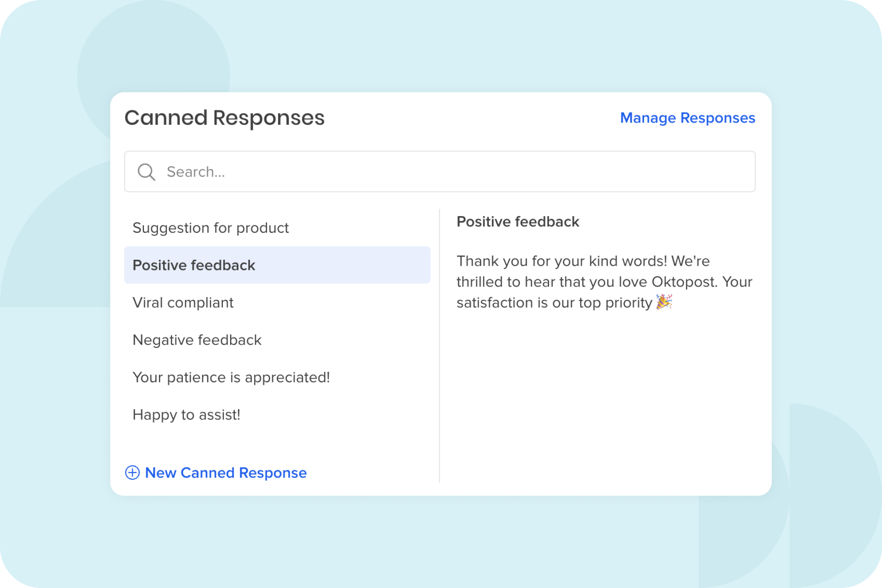Select the Happy to assist! canned response

point(186,414)
